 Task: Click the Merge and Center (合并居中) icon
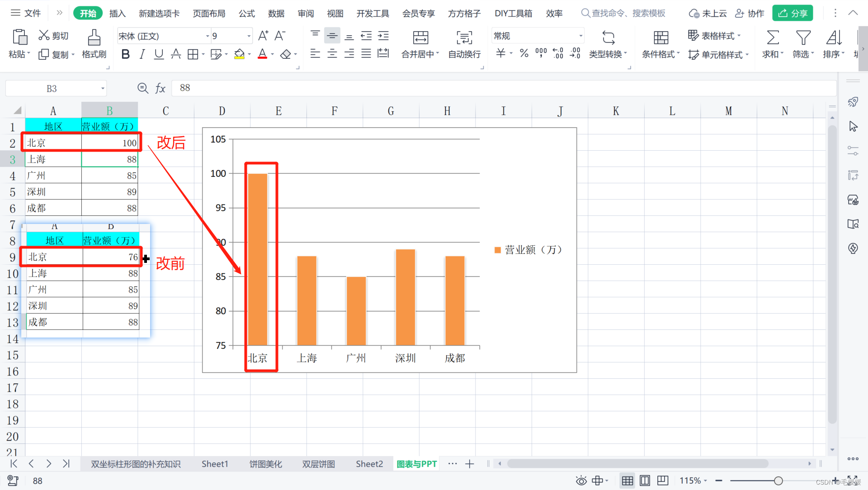tap(420, 38)
